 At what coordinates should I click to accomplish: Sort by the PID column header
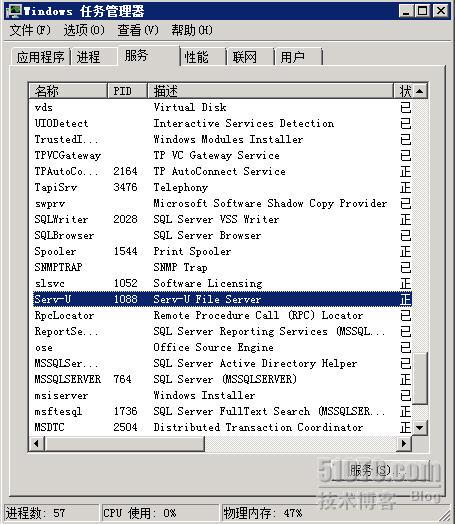(x=127, y=91)
